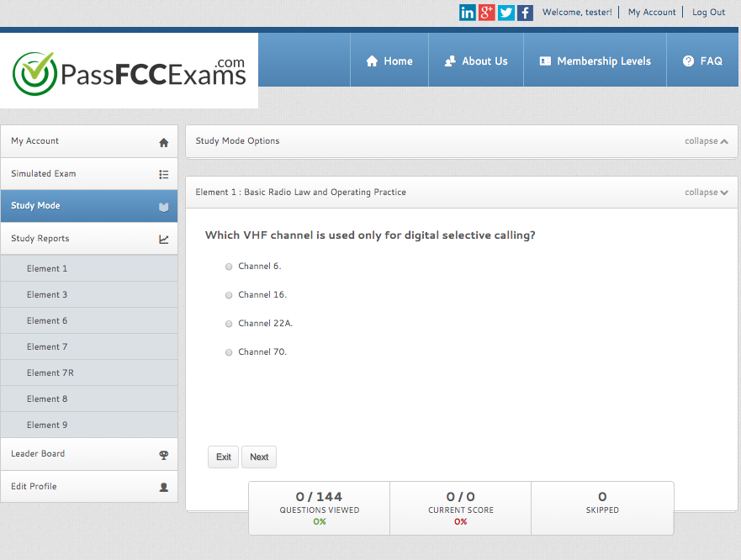The height and width of the screenshot is (560, 741).
Task: Open the Twitter social icon
Action: click(x=505, y=13)
